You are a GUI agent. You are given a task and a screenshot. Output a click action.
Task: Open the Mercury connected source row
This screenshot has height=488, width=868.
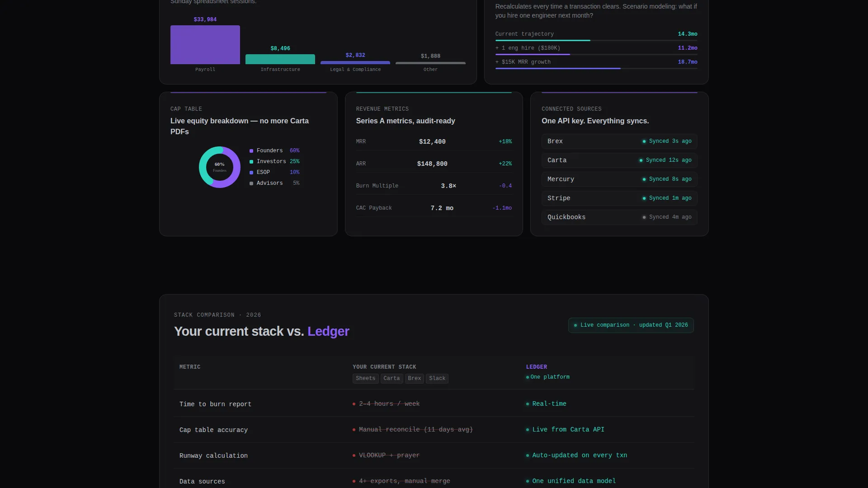[x=619, y=179]
